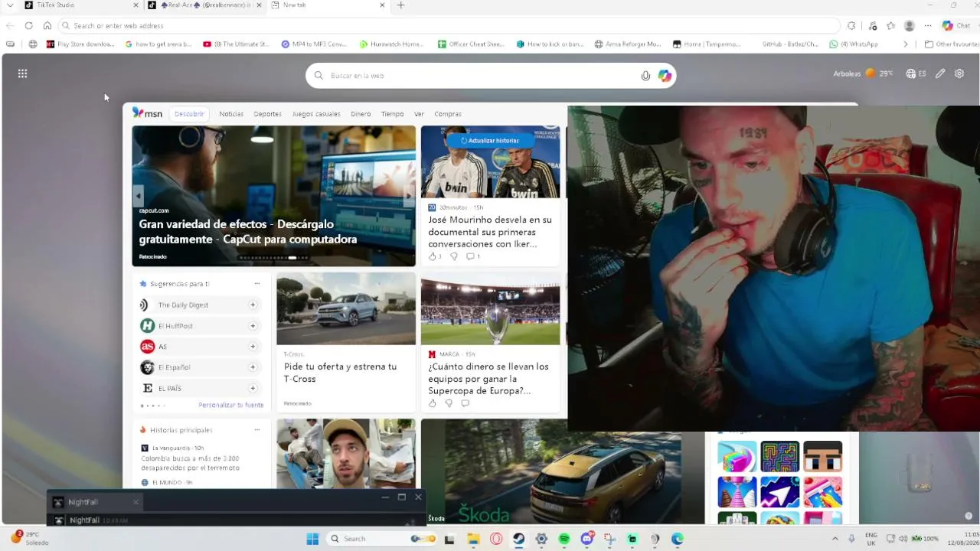Open the WhatsApp bookmark
The image size is (980, 551).
pos(854,44)
